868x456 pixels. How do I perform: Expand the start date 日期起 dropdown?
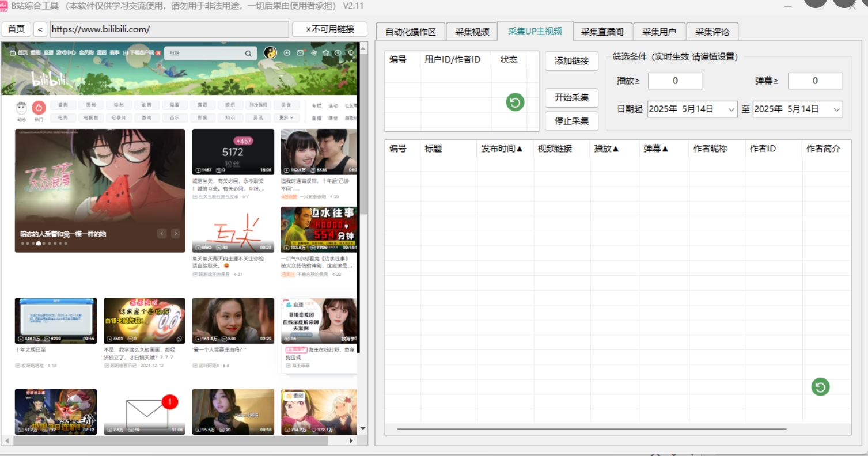pos(731,109)
